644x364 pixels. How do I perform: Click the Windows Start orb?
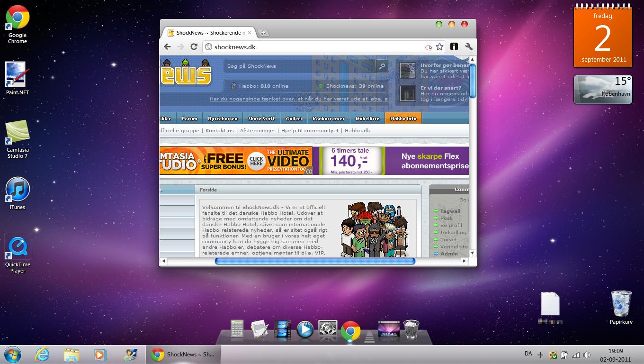tap(12, 354)
